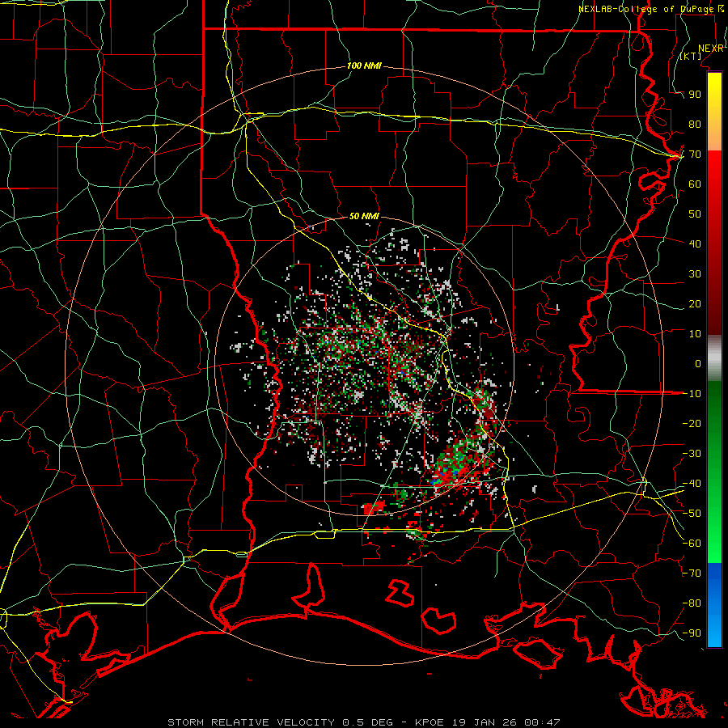Image resolution: width=728 pixels, height=728 pixels.
Task: Click the 00:47 time stamp
Action: 542,722
